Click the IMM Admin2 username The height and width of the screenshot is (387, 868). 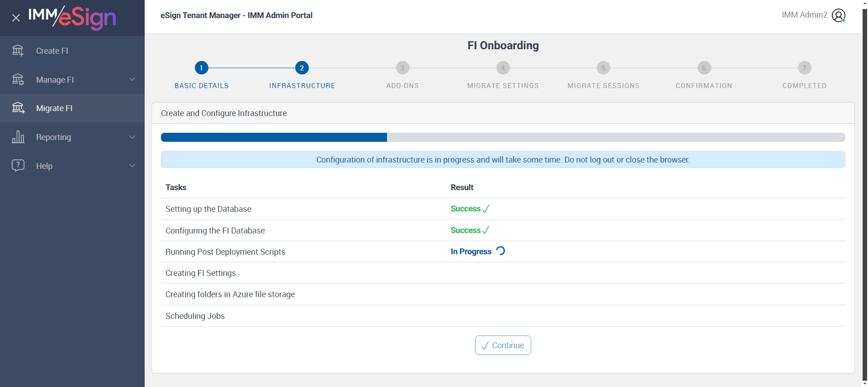804,15
